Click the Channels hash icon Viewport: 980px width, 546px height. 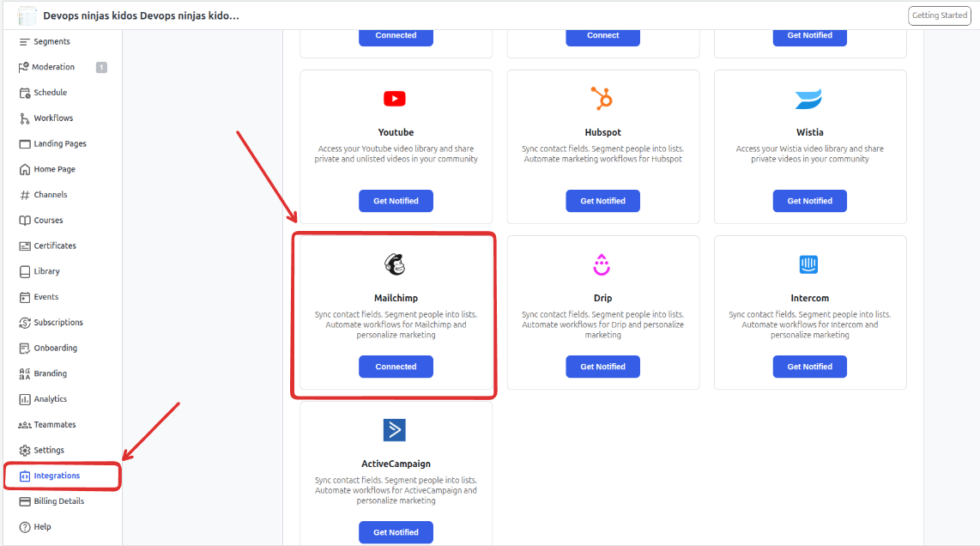pos(24,195)
